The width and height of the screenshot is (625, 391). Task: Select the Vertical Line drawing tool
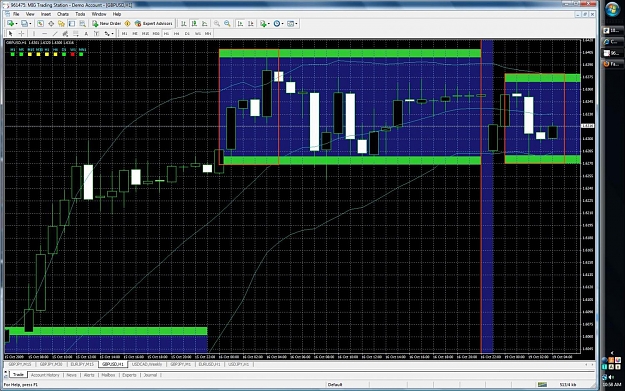click(x=34, y=33)
